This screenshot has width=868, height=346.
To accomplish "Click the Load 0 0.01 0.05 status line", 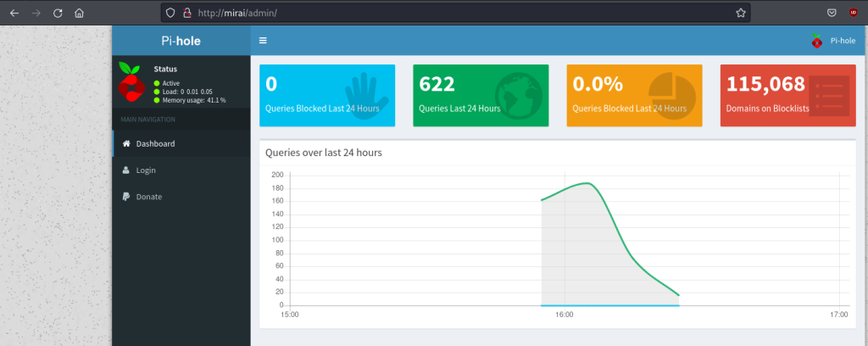I will 183,92.
